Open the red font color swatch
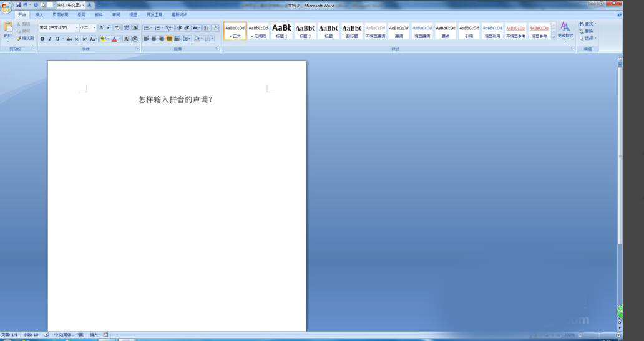Viewport: 644px width, 341px height. click(115, 39)
